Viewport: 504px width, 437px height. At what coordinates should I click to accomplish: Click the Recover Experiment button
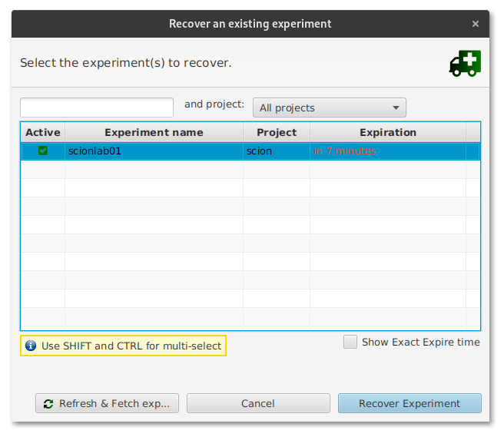(409, 403)
